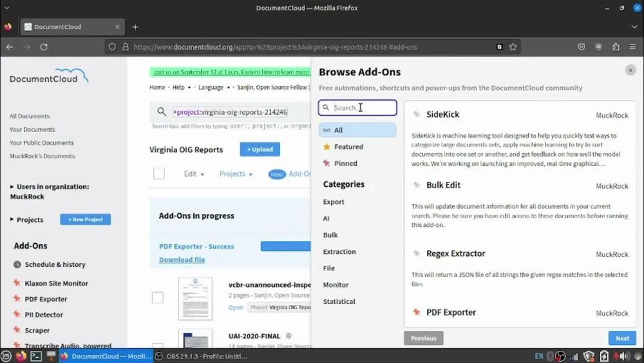This screenshot has width=644, height=363.
Task: Click the PDF Exporter pin icon in the sidebar
Action: tap(17, 299)
